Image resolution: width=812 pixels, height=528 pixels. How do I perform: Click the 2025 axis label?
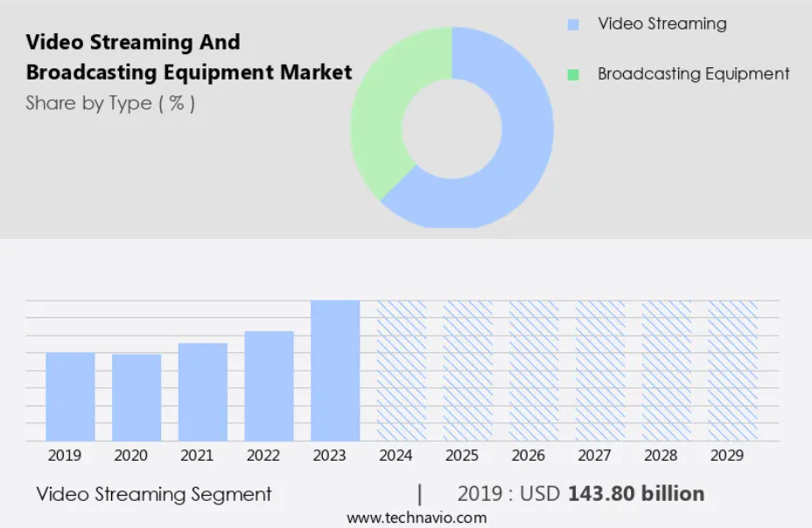[x=463, y=455]
